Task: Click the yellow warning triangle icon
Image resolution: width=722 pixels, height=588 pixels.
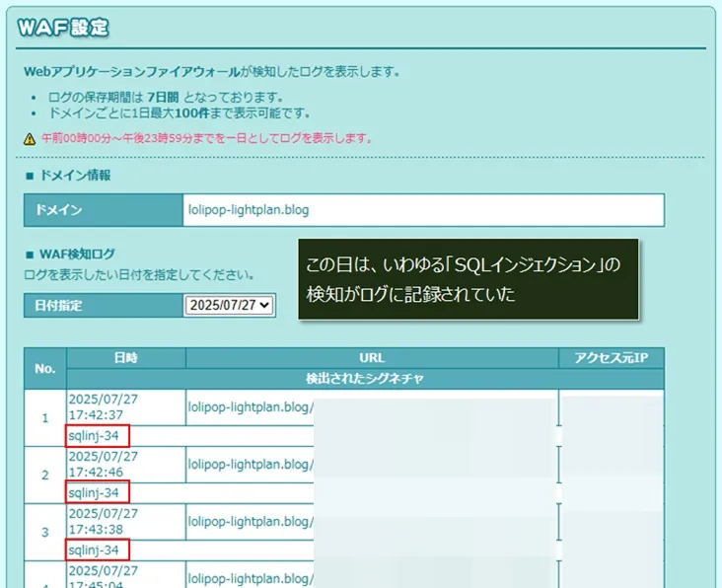Action: pyautogui.click(x=30, y=139)
